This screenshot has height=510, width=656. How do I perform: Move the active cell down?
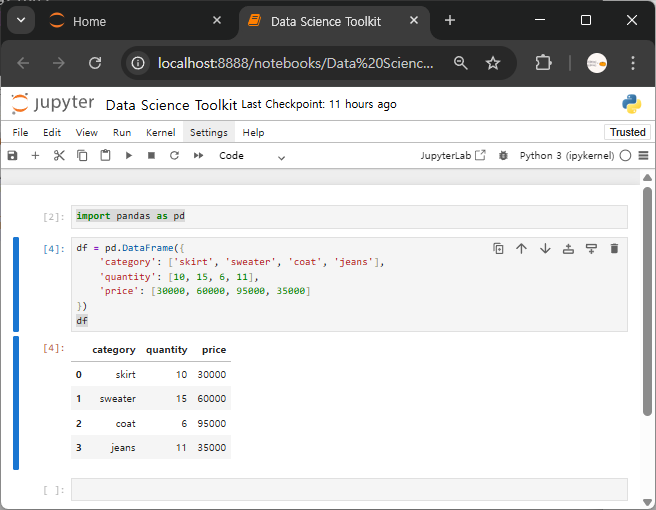click(545, 249)
